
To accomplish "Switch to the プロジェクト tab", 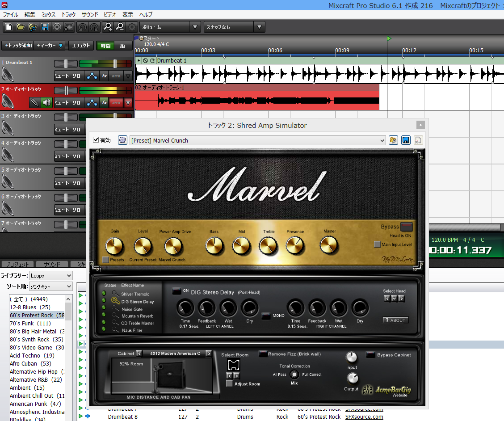I will click(17, 264).
